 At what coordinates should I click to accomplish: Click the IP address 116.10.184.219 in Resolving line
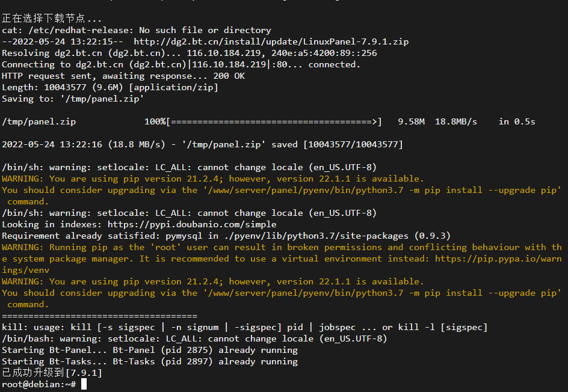(223, 53)
